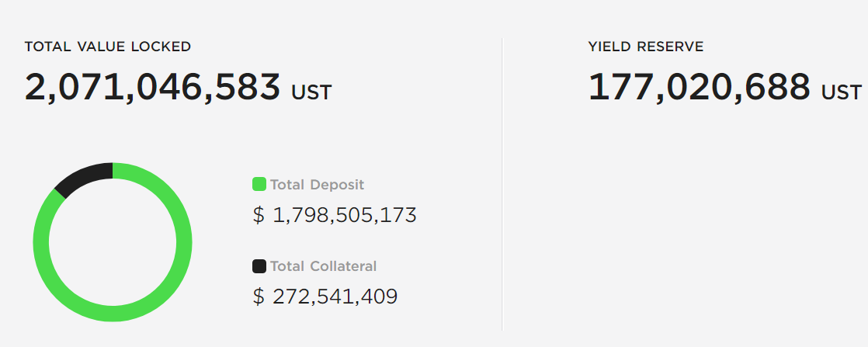Click the 177,020,688 yield reserve figure

(x=700, y=87)
